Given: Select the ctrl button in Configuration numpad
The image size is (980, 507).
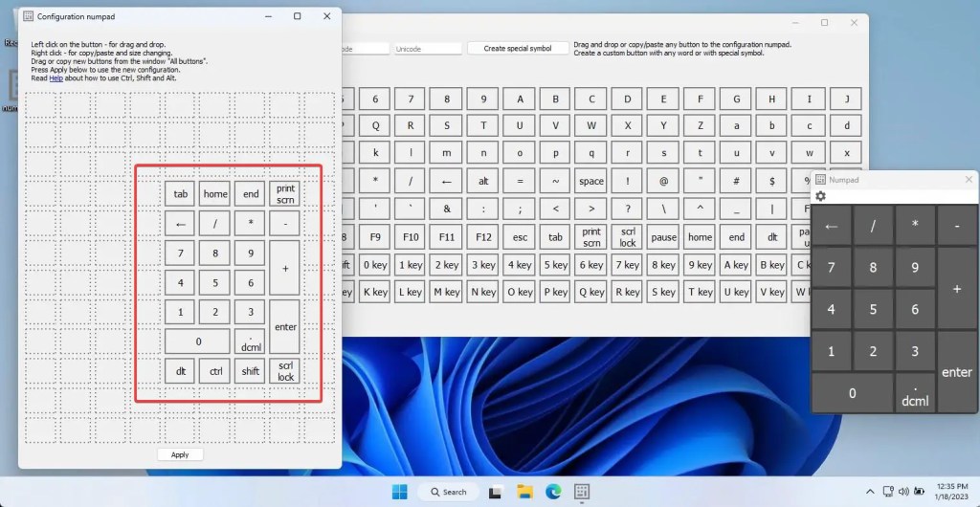Looking at the screenshot, I should coord(215,371).
